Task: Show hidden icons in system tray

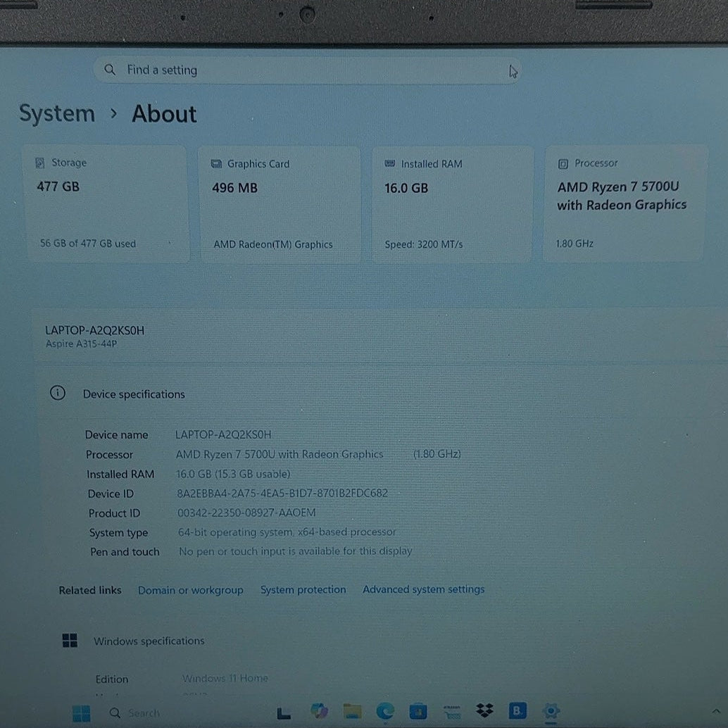Action: [716, 711]
